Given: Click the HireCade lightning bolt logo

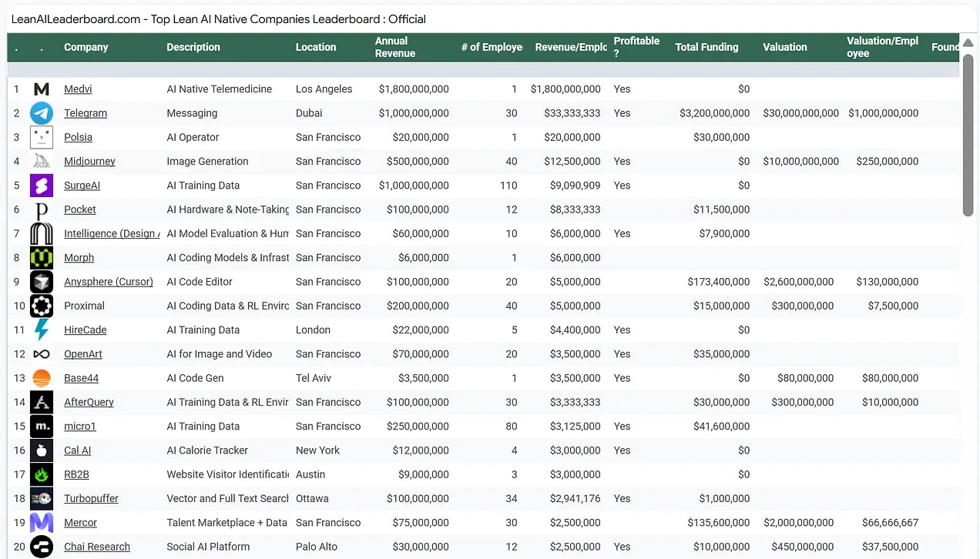Looking at the screenshot, I should tap(42, 330).
